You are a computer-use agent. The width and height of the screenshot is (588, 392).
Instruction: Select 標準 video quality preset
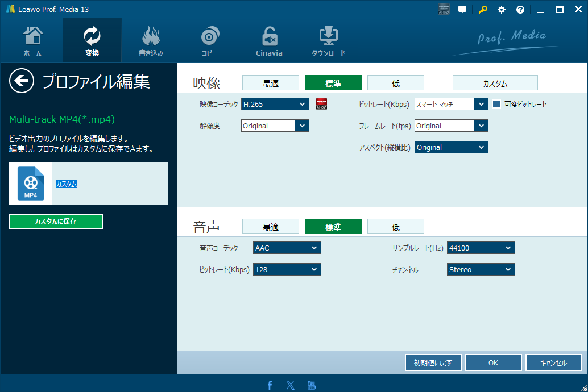point(333,83)
